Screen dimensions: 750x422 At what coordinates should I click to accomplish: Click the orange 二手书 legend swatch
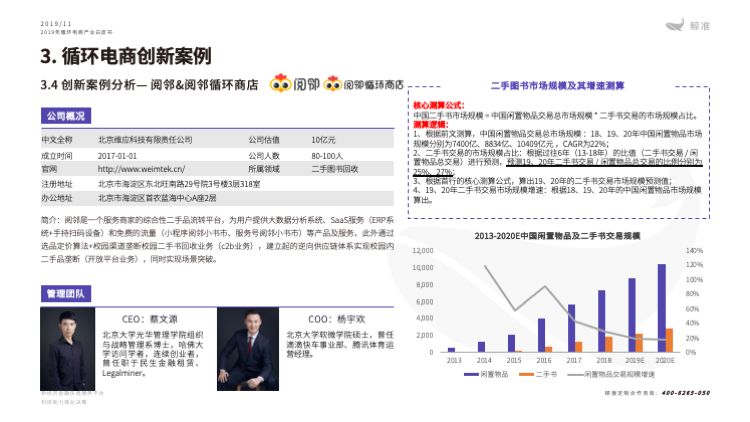click(x=526, y=374)
